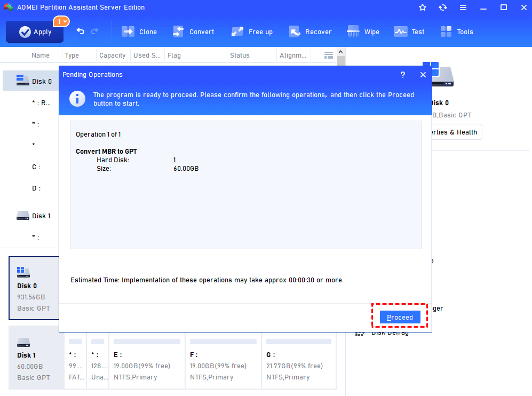532x396 pixels.
Task: Click the Recover icon
Action: (295, 31)
